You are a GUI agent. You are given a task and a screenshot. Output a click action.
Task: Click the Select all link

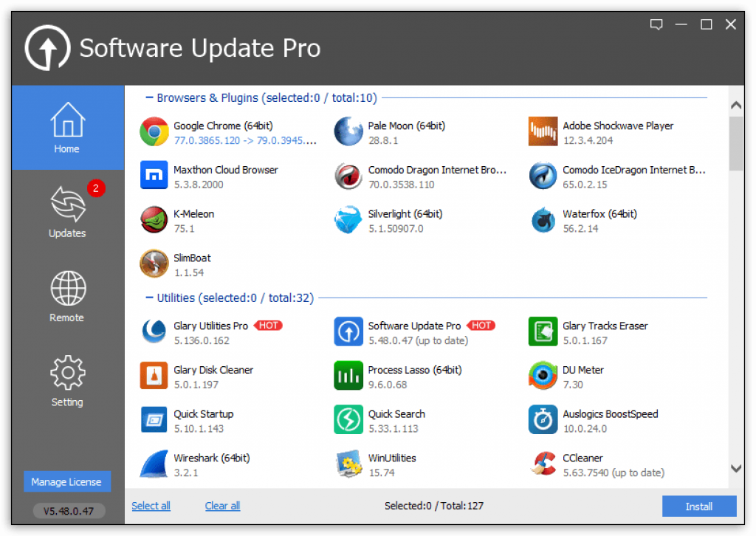click(151, 506)
